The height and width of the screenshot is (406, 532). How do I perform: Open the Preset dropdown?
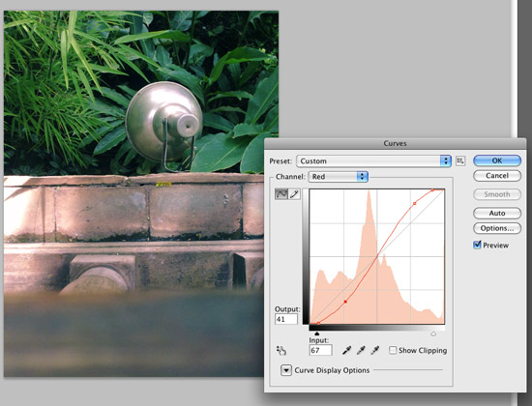point(373,161)
